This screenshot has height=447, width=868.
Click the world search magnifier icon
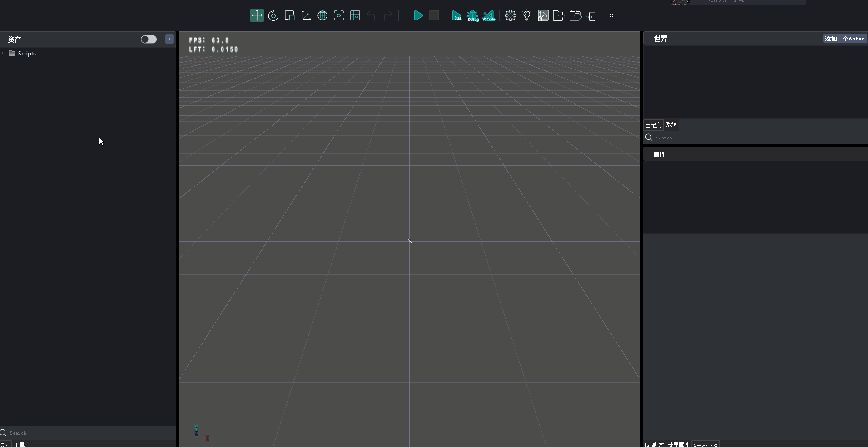pyautogui.click(x=649, y=137)
